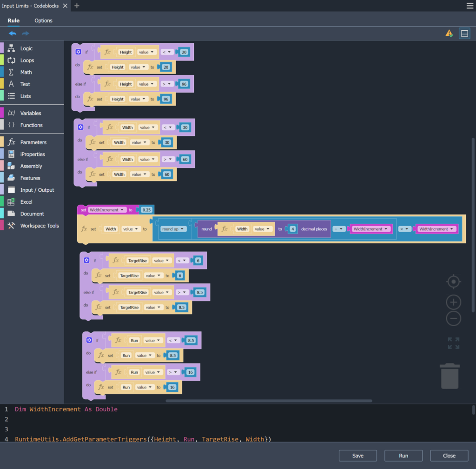Zoom out with the minus circle
476x469 pixels.
pos(454,318)
